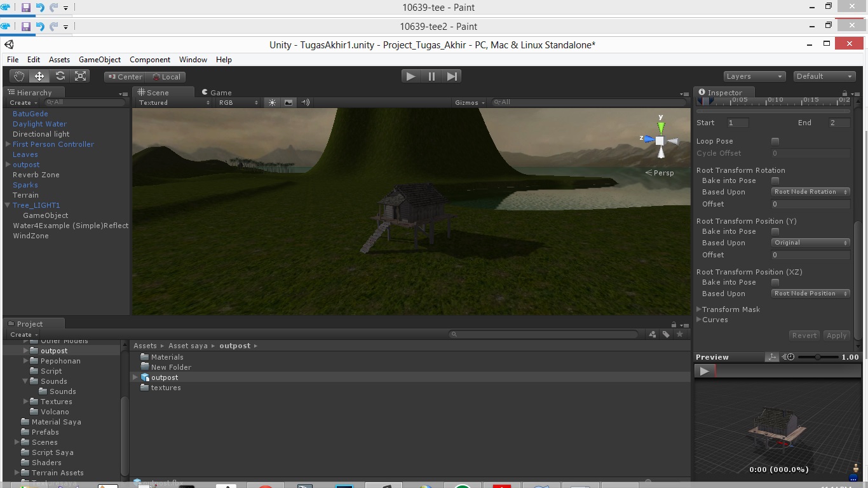Click Undo icon in 10639-tee2 Paint window
This screenshot has width=868, height=488.
tap(40, 27)
